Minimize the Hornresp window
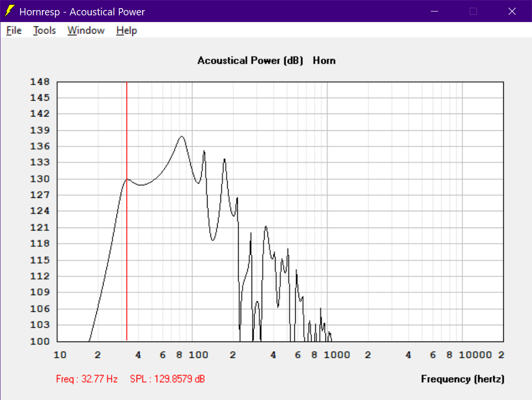Screen dimensions: 532x400 (x=434, y=11)
